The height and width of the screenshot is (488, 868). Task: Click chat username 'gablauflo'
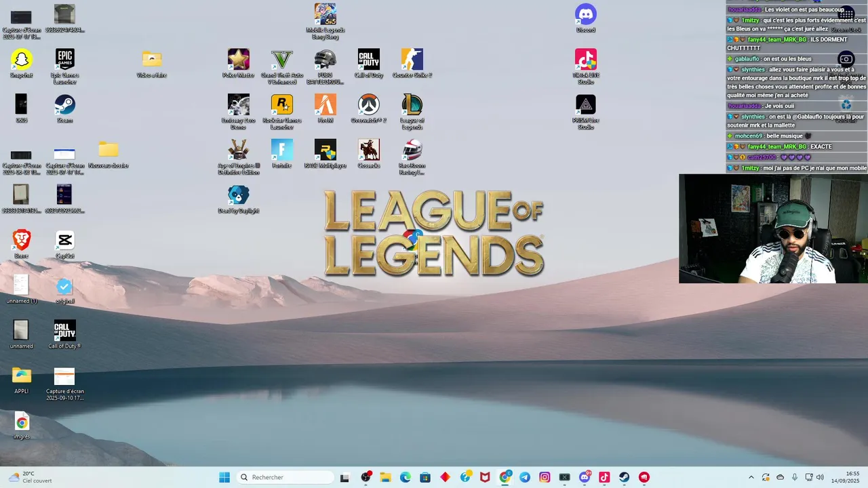point(747,59)
